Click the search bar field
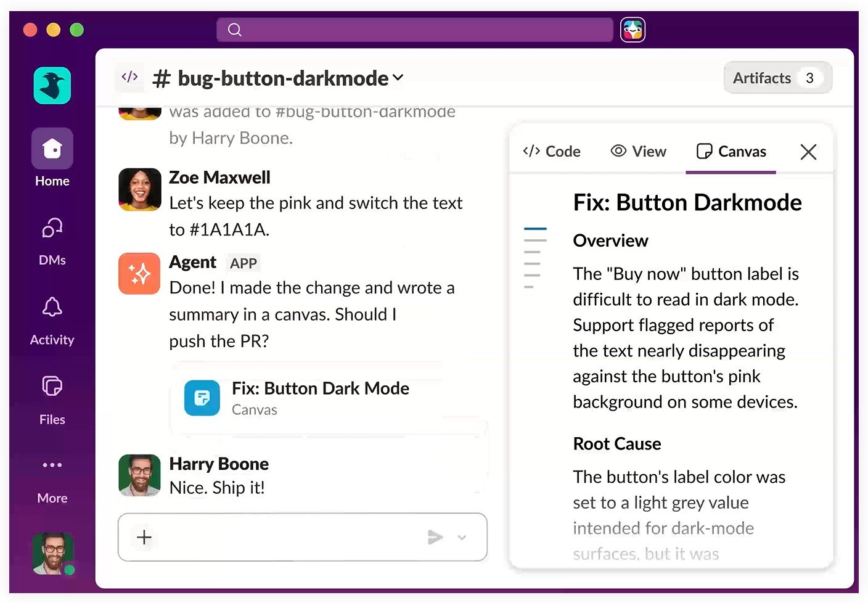The image size is (868, 603). coord(415,30)
